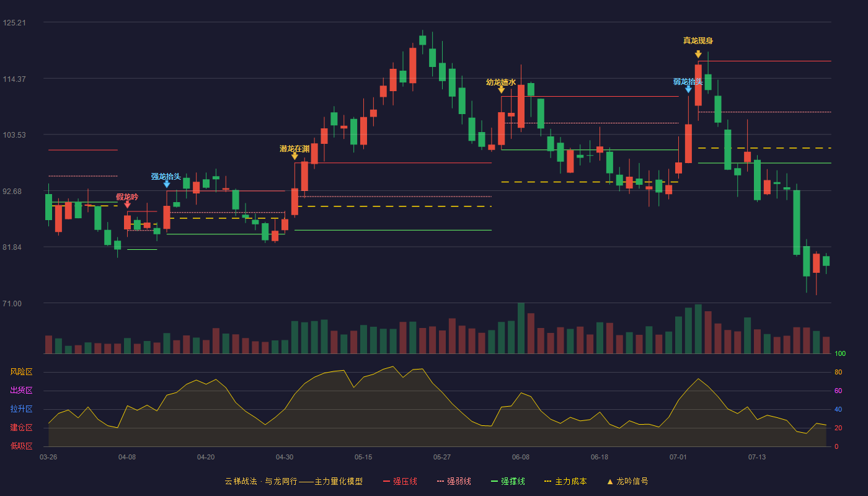Click the 假龙吟 signal arrow marker
Screen dimensions: 868x496
[x=127, y=205]
